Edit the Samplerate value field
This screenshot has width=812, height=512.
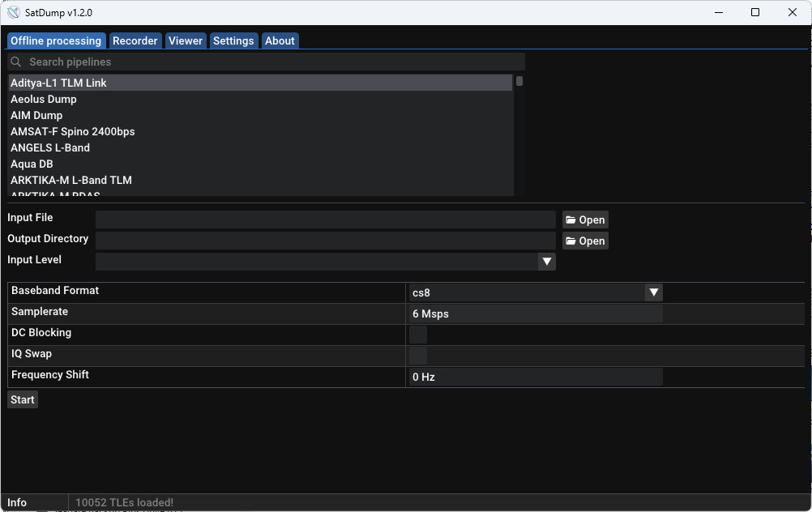pyautogui.click(x=535, y=314)
